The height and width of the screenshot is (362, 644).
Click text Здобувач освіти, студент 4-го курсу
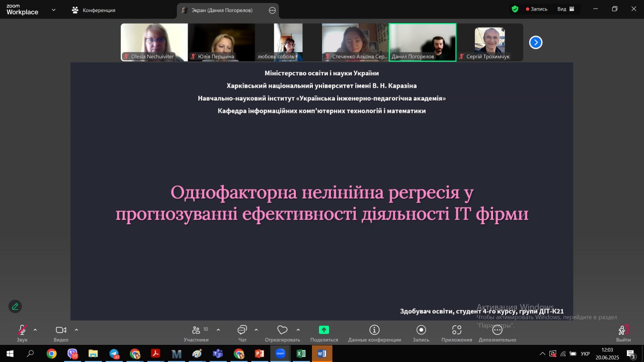(482, 311)
